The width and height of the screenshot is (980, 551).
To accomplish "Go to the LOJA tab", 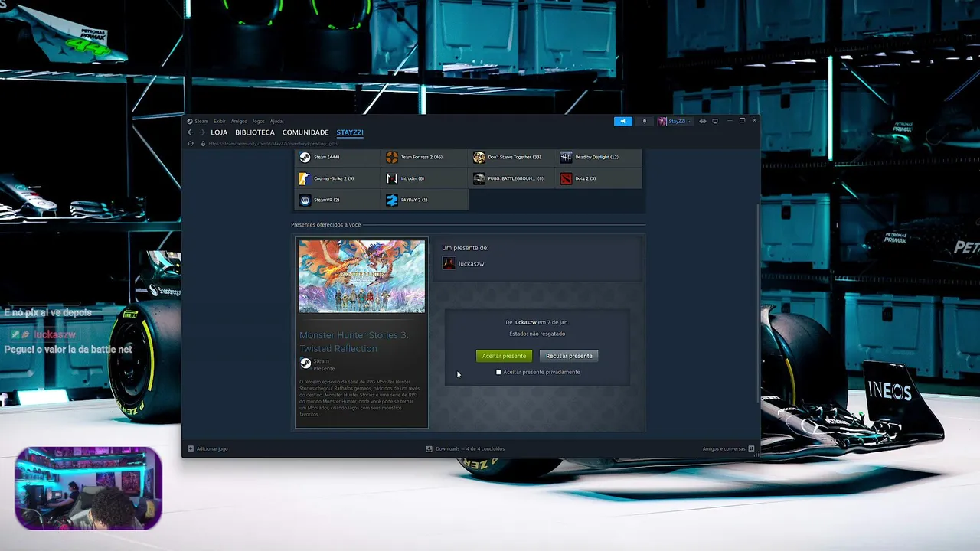I will 219,132.
